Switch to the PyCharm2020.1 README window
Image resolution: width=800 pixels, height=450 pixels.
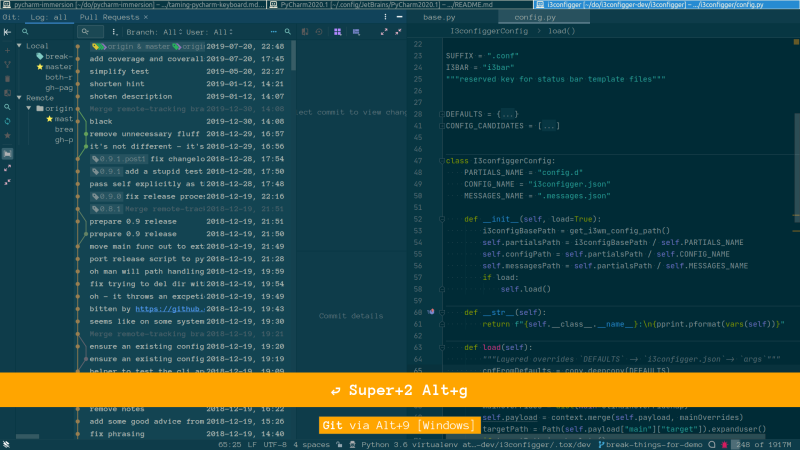point(399,5)
